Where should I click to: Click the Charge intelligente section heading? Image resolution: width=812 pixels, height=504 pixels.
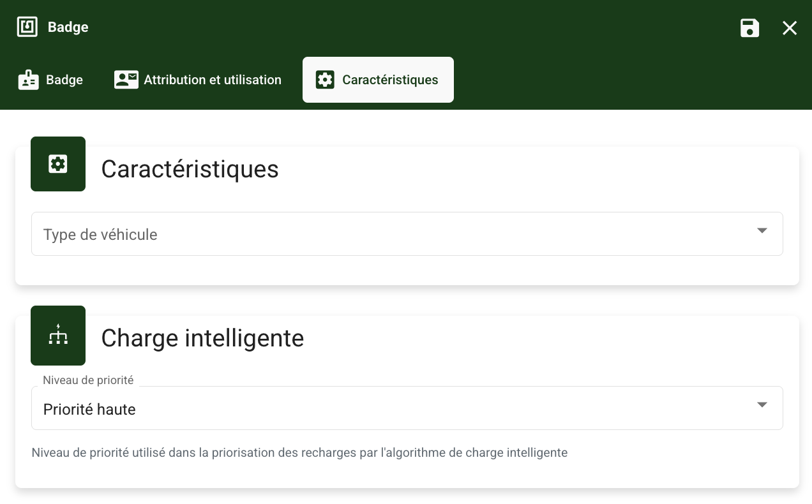point(202,338)
